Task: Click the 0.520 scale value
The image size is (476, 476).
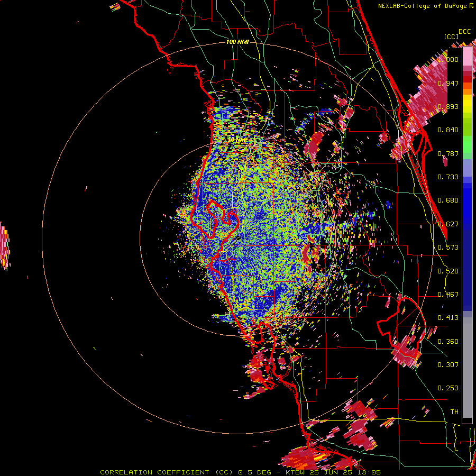Action: point(448,271)
